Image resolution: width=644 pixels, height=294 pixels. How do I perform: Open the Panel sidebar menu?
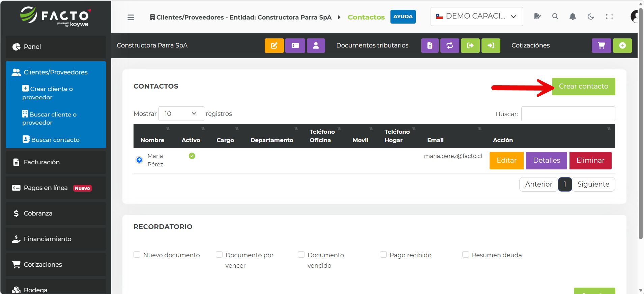pyautogui.click(x=56, y=47)
